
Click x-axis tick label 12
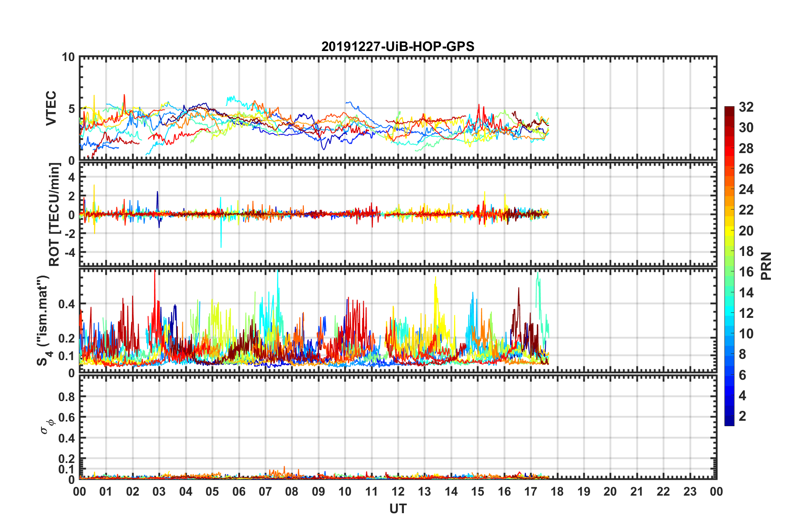coord(398,491)
